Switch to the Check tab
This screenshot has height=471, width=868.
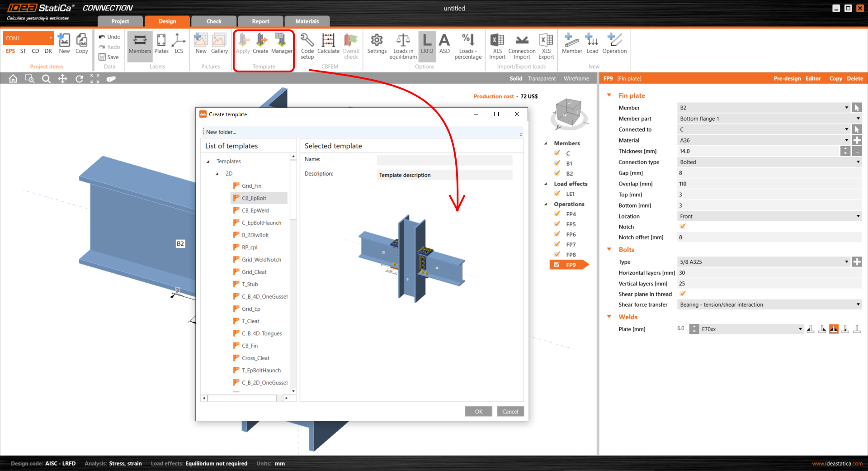pos(214,21)
